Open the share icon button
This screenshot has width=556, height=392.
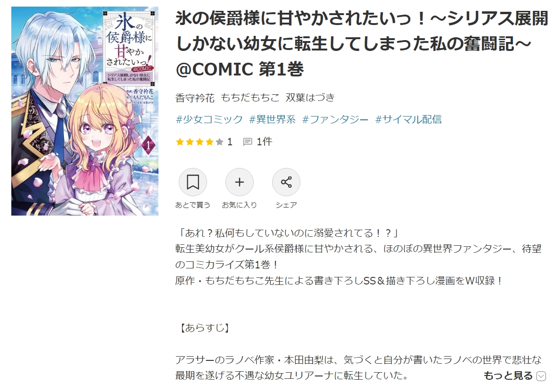[x=286, y=182]
